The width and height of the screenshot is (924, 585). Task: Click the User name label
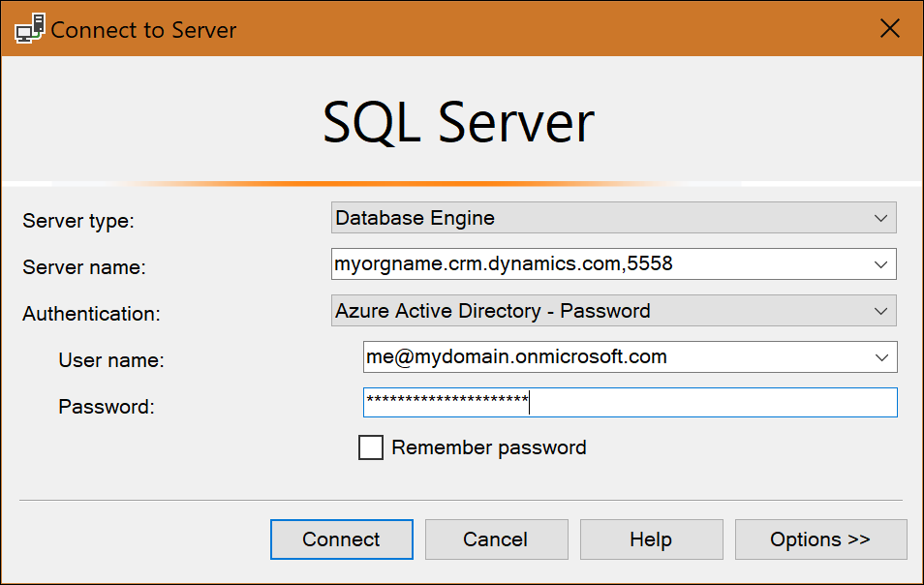111,360
